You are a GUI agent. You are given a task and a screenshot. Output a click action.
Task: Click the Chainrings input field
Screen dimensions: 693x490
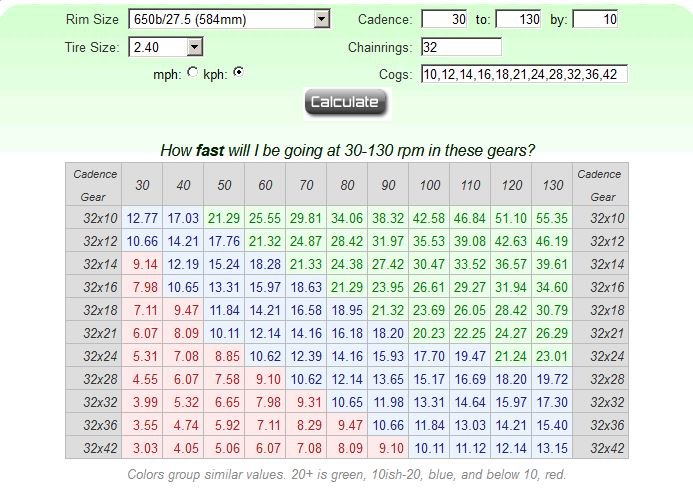461,47
